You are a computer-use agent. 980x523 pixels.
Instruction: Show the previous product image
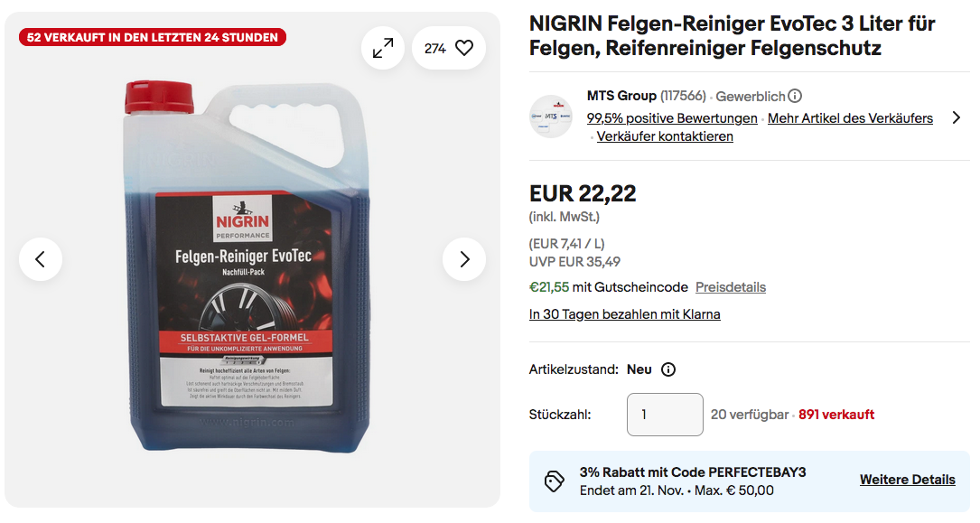click(x=41, y=259)
